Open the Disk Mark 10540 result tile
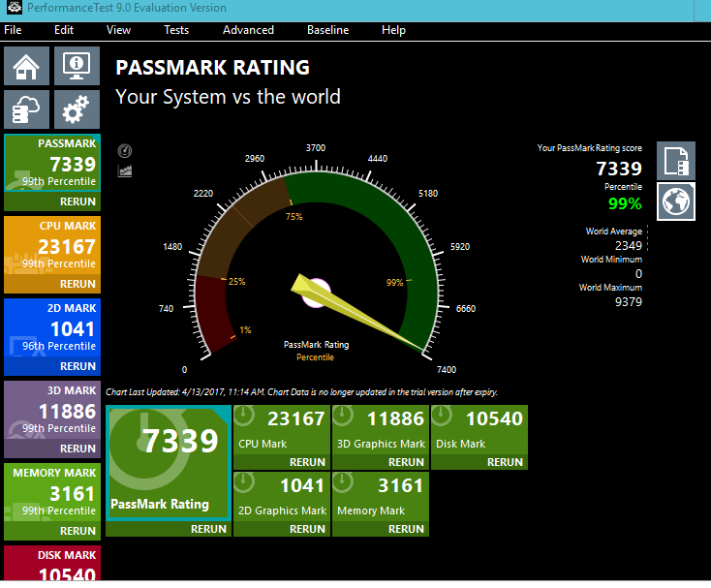This screenshot has height=588, width=711. click(x=479, y=430)
